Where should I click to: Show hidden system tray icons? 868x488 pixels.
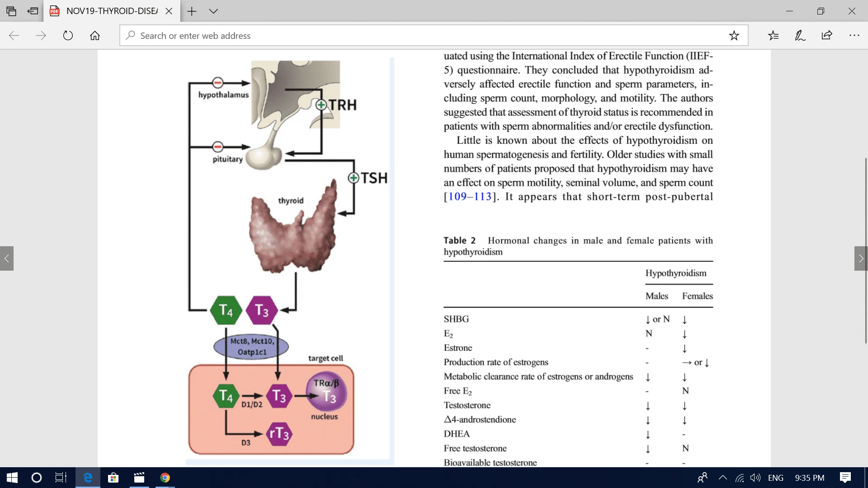(722, 478)
